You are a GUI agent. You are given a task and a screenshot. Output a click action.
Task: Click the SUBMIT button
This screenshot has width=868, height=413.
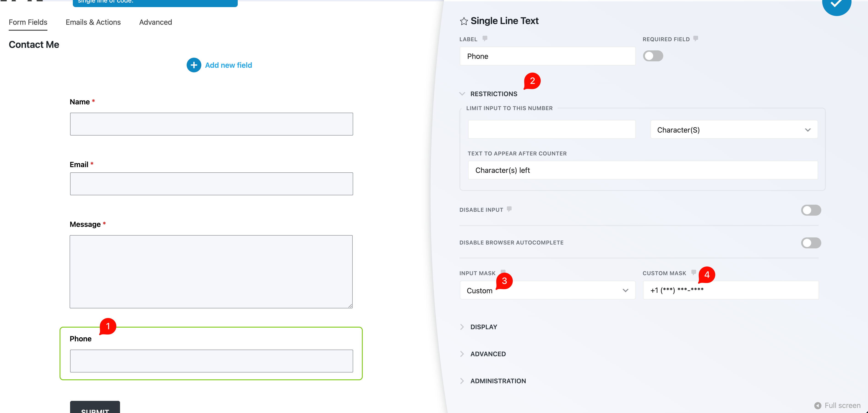[x=95, y=407]
